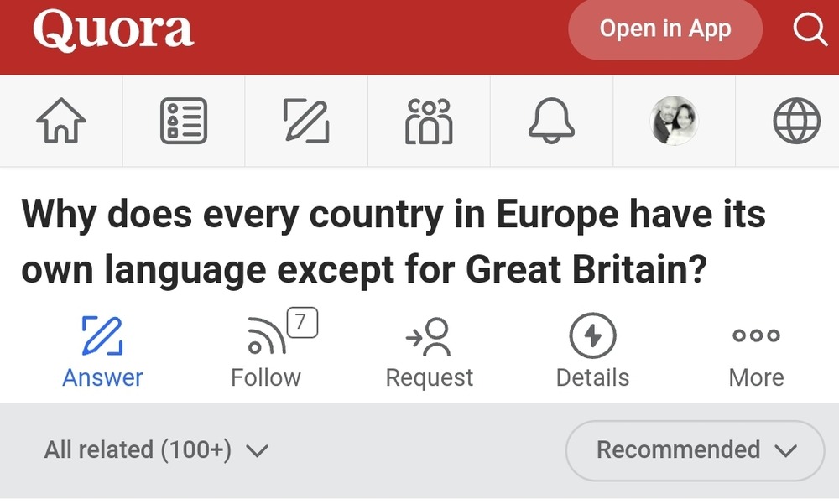The image size is (839, 504).
Task: Open the More three-dots menu
Action: 756,352
